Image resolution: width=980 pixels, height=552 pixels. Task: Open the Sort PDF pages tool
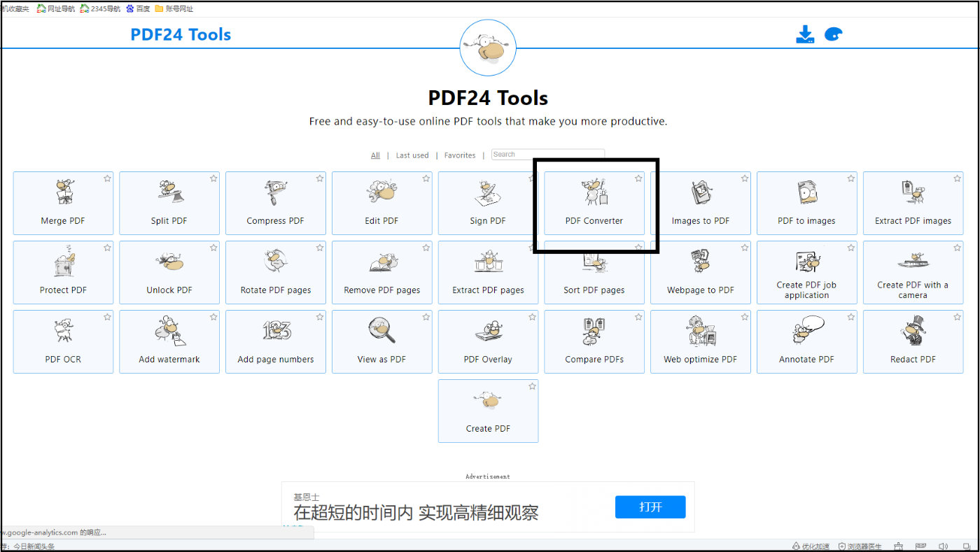[x=594, y=272]
